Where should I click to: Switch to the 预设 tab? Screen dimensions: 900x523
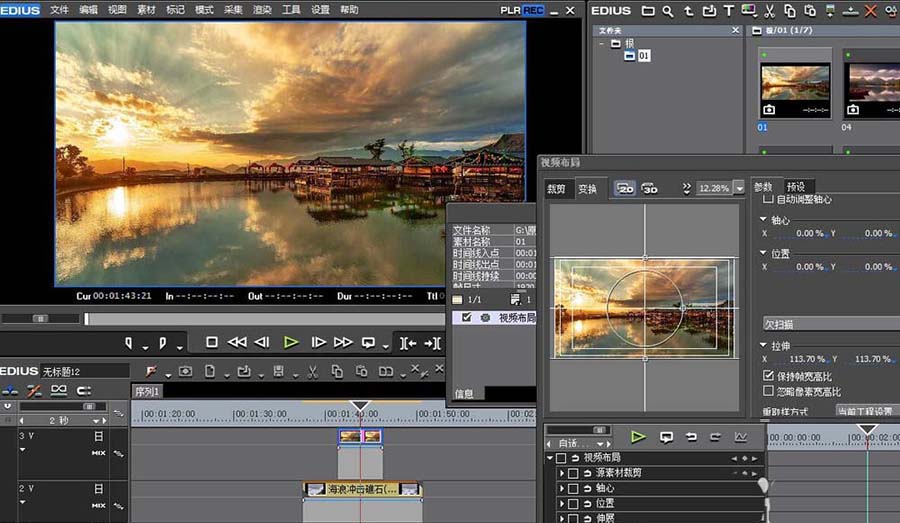tap(796, 187)
